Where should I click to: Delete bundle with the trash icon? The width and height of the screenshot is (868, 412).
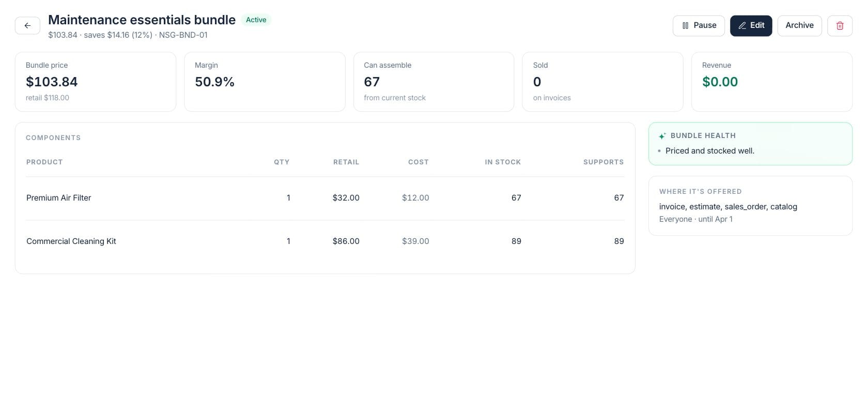pyautogui.click(x=840, y=26)
